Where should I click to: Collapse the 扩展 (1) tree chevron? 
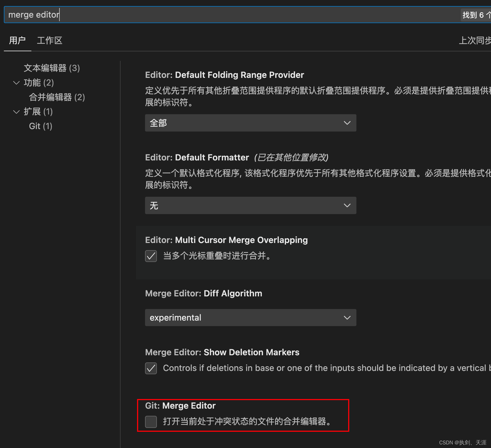[17, 112]
